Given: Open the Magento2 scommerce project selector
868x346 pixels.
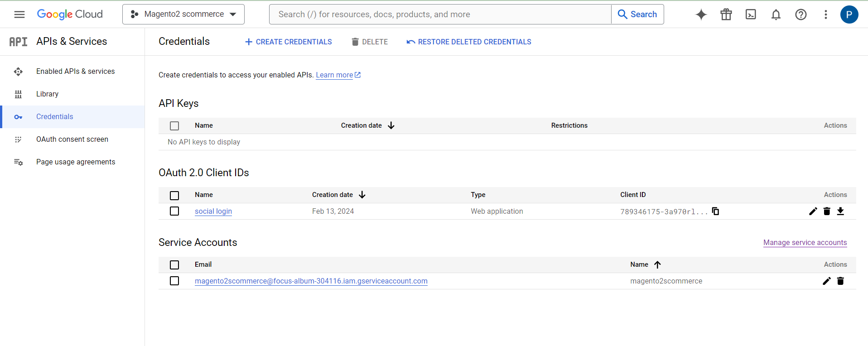Looking at the screenshot, I should [x=183, y=14].
